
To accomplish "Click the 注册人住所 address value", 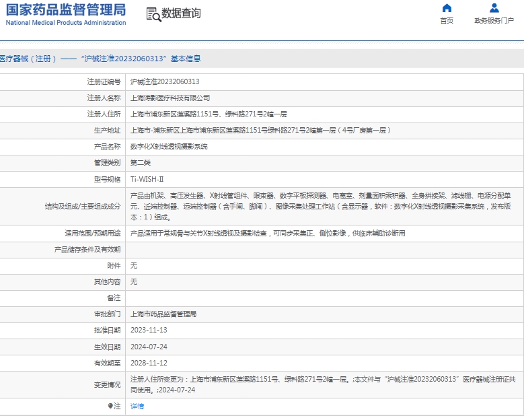I will coord(209,114).
